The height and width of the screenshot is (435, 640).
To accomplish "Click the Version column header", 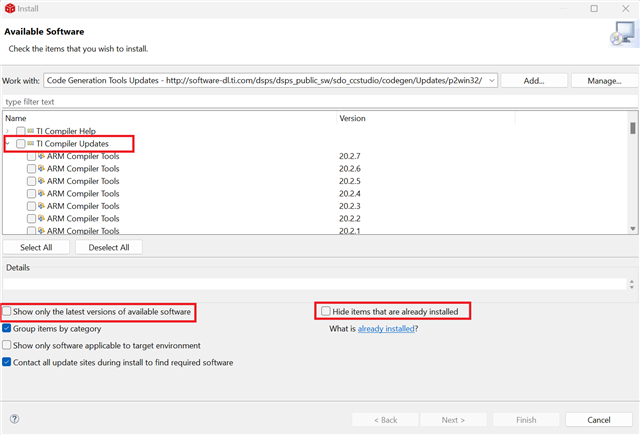I will [426, 118].
